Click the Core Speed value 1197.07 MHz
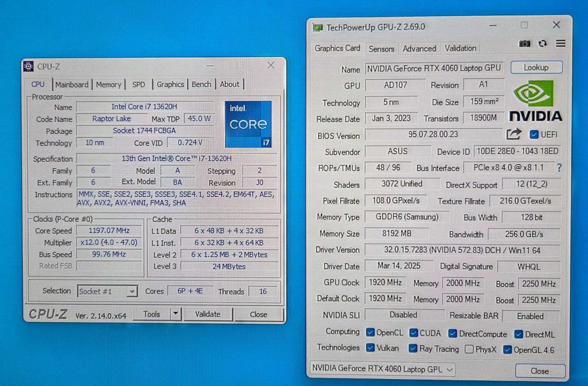The image size is (588, 386). tap(109, 230)
